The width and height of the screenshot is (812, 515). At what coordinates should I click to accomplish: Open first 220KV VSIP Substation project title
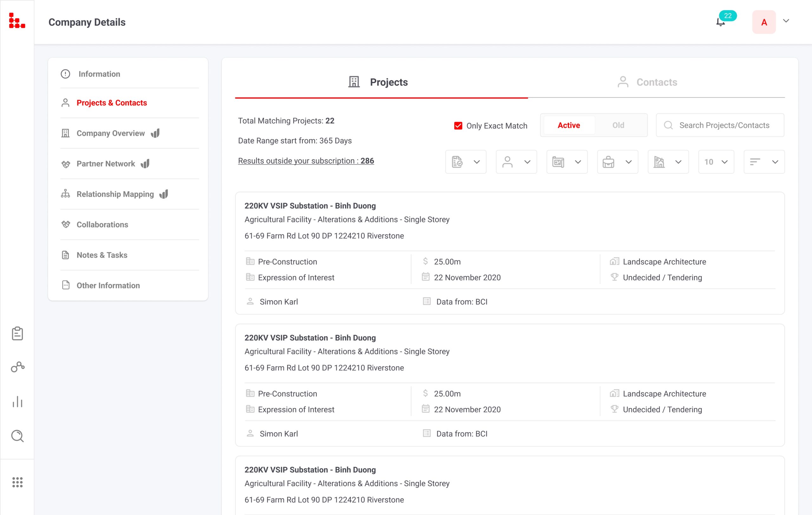310,206
